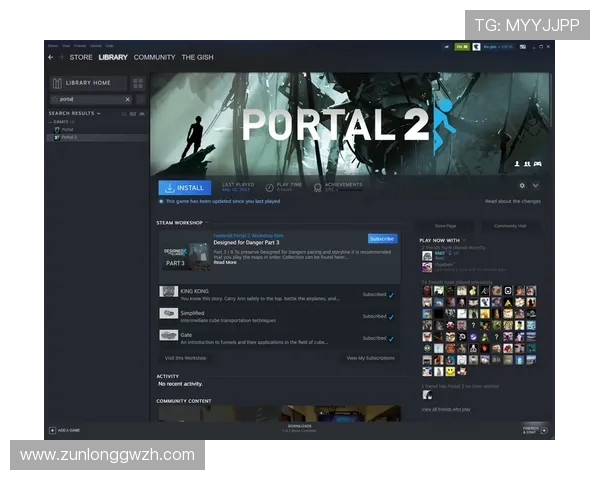Toggle the Subscribed check for Simplified
The height and width of the screenshot is (480, 600).
(x=391, y=317)
